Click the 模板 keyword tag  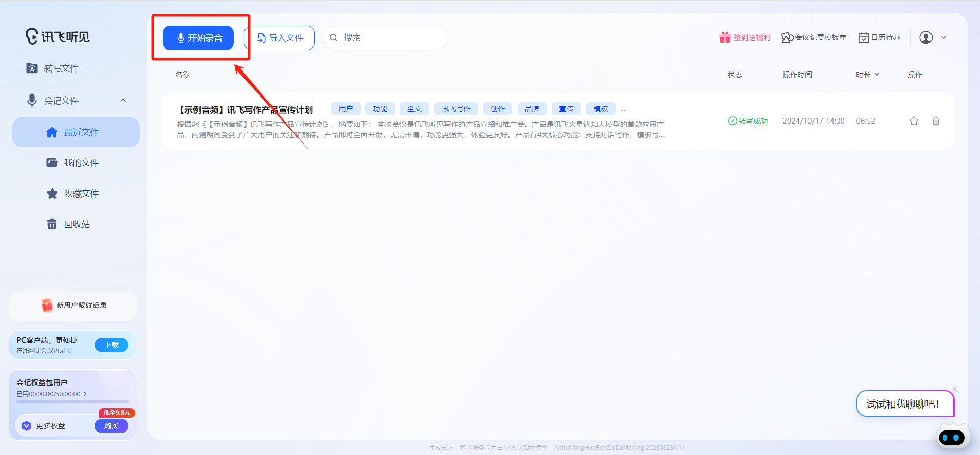pos(601,109)
